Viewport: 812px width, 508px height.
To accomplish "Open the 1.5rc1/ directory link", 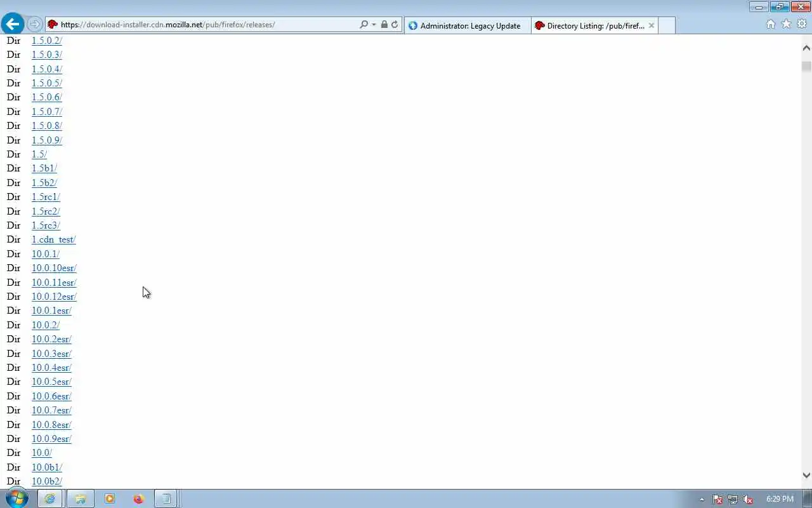I will click(46, 197).
